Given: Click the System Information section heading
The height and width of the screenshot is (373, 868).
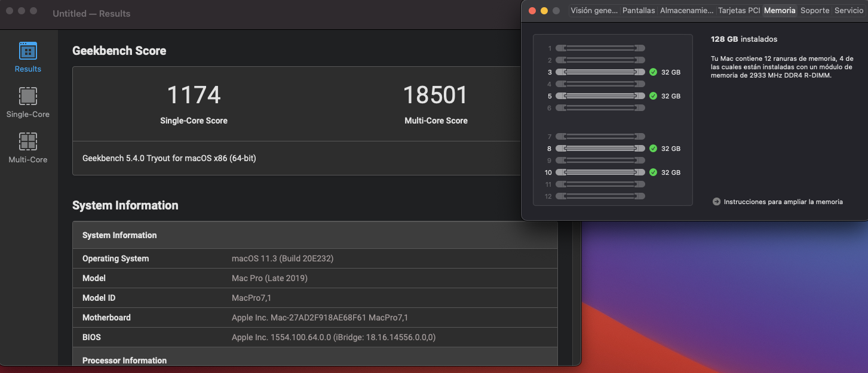Looking at the screenshot, I should click(125, 205).
